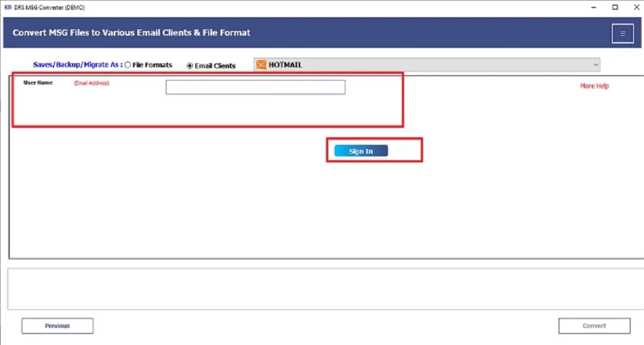Minimize the application window
644x345 pixels.
pyautogui.click(x=593, y=7)
